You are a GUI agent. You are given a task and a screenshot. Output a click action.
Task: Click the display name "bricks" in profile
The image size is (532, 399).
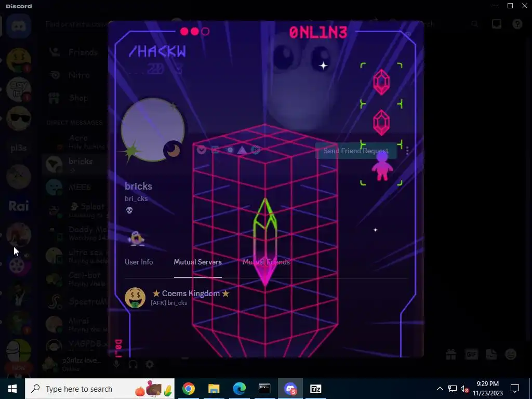tap(138, 186)
